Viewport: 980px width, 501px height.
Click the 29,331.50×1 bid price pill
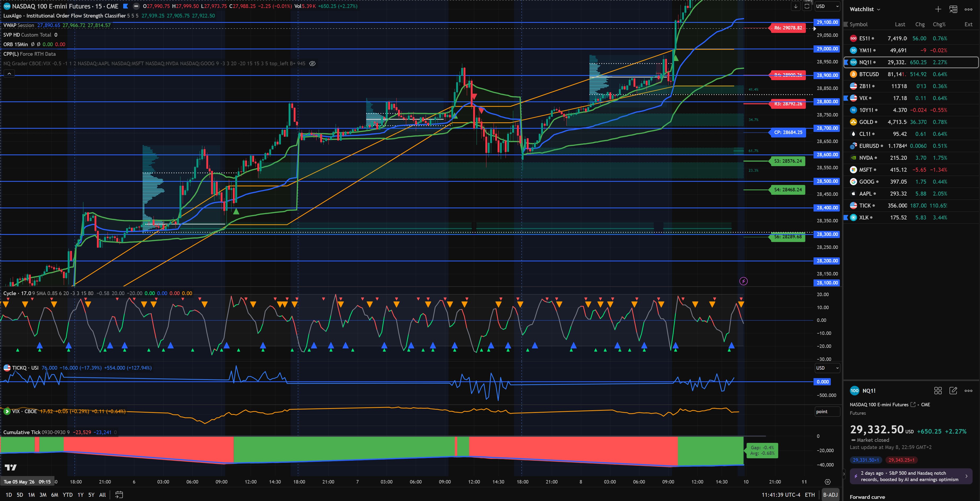(866, 460)
